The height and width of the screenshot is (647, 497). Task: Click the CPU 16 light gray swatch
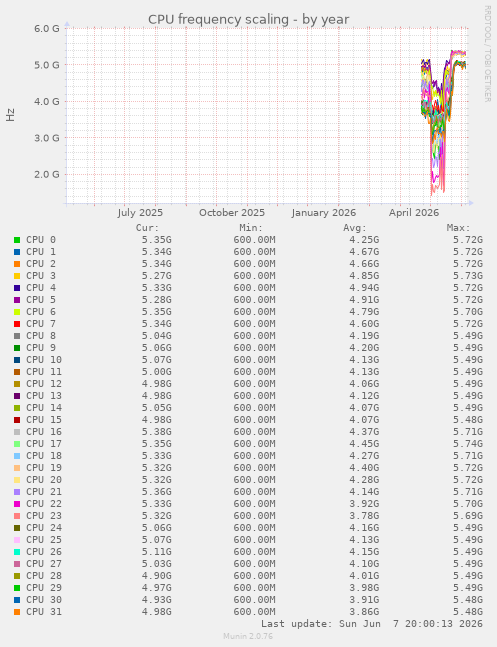point(17,432)
